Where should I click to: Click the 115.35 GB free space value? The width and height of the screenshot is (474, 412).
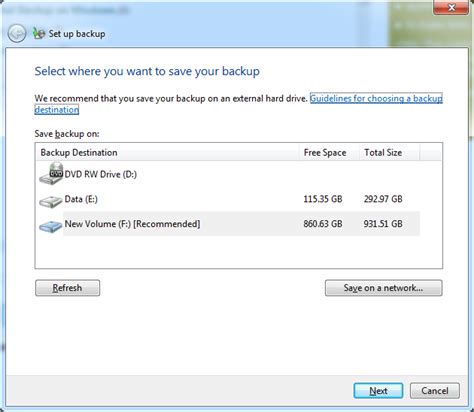point(323,199)
